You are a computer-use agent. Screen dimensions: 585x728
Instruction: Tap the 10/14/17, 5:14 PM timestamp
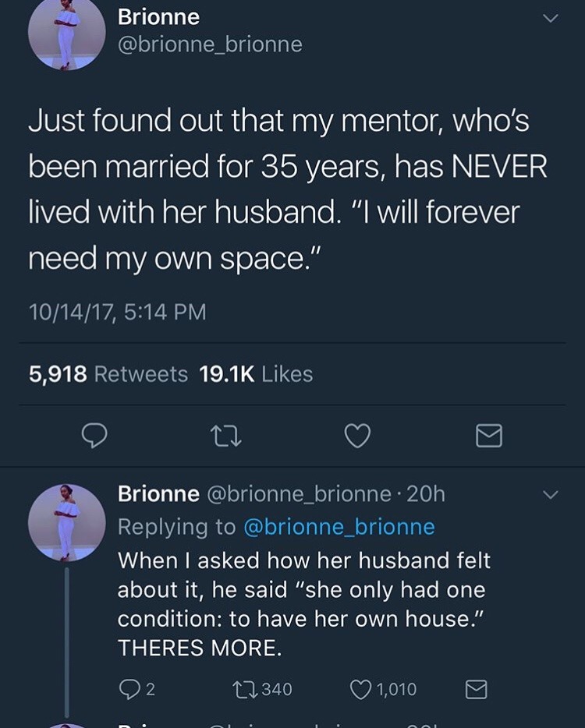click(x=118, y=313)
